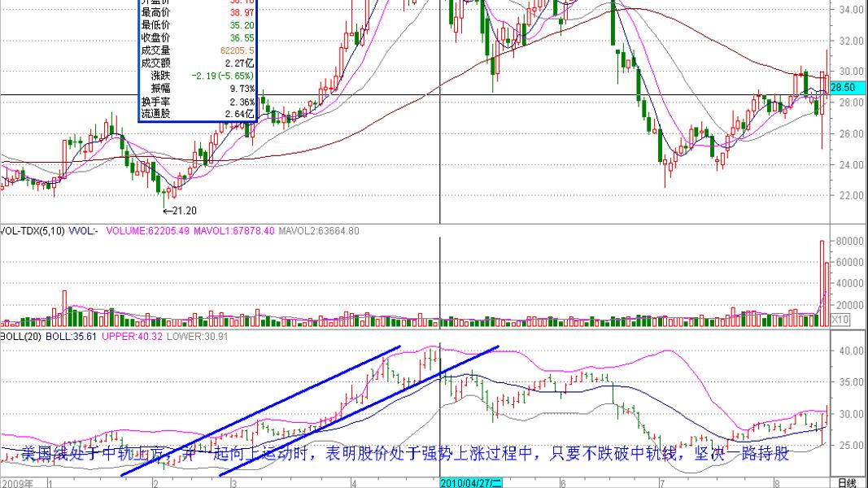Click the VVOL:- readout
This screenshot has width=868, height=488.
(83, 231)
